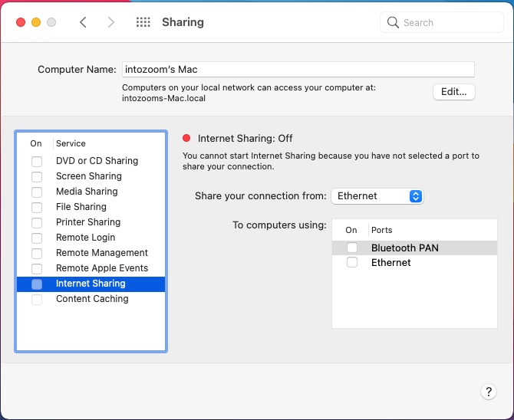Click the Internet Sharing: Off status text
The height and width of the screenshot is (420, 514).
[245, 138]
